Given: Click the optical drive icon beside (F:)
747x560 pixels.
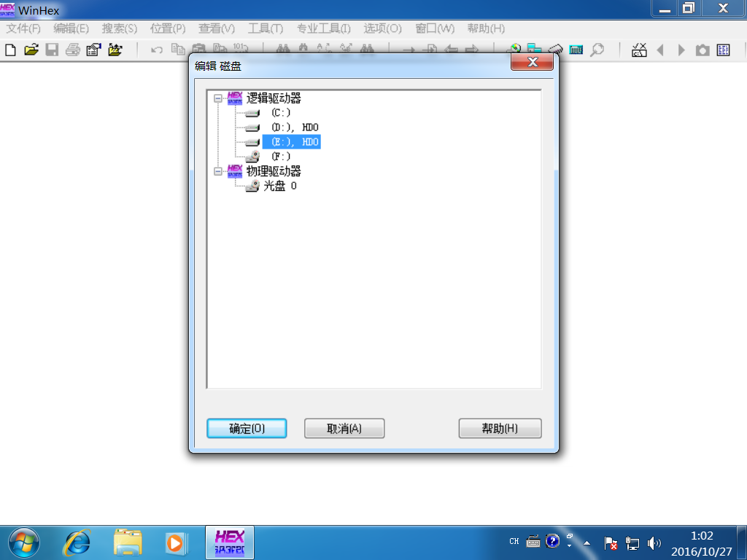Looking at the screenshot, I should pos(252,156).
